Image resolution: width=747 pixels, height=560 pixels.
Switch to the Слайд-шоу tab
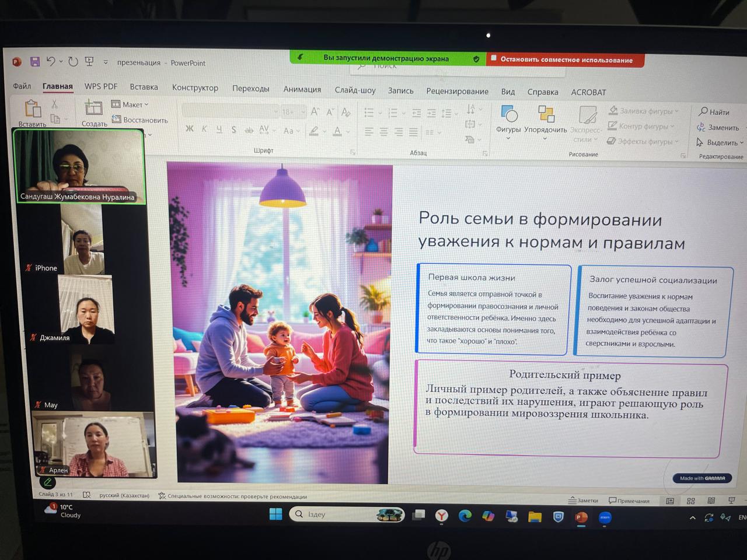[x=355, y=90]
